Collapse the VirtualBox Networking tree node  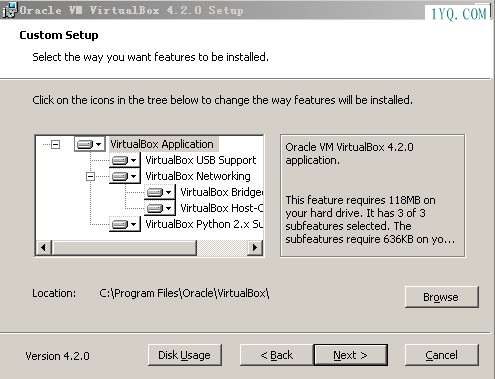tap(90, 176)
